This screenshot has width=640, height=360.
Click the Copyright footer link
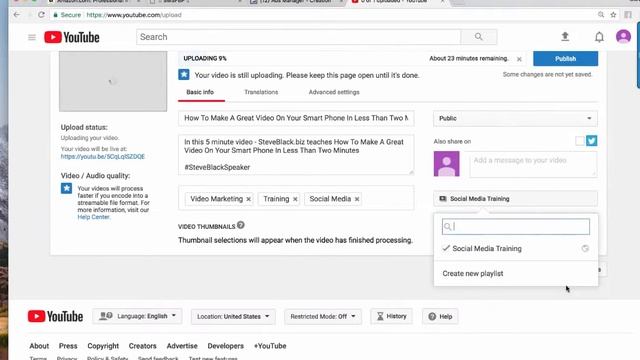pos(103,346)
